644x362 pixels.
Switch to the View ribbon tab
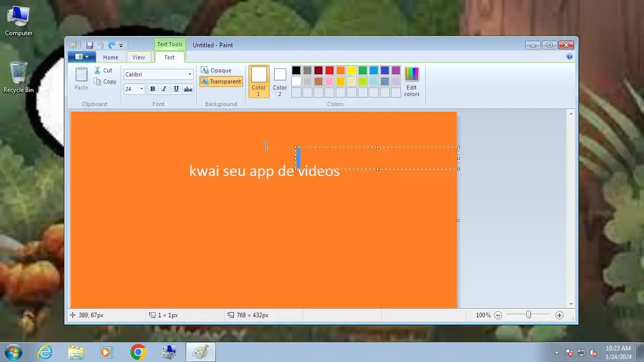tap(138, 57)
